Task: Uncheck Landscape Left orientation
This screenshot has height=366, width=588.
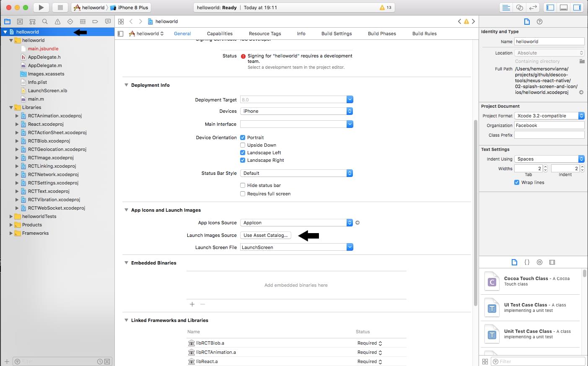Action: (243, 153)
